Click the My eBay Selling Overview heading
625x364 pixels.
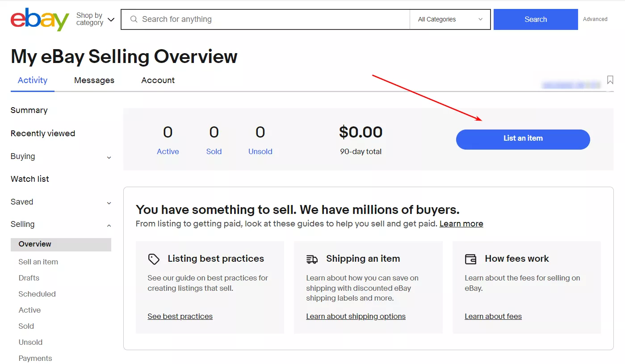tap(124, 57)
